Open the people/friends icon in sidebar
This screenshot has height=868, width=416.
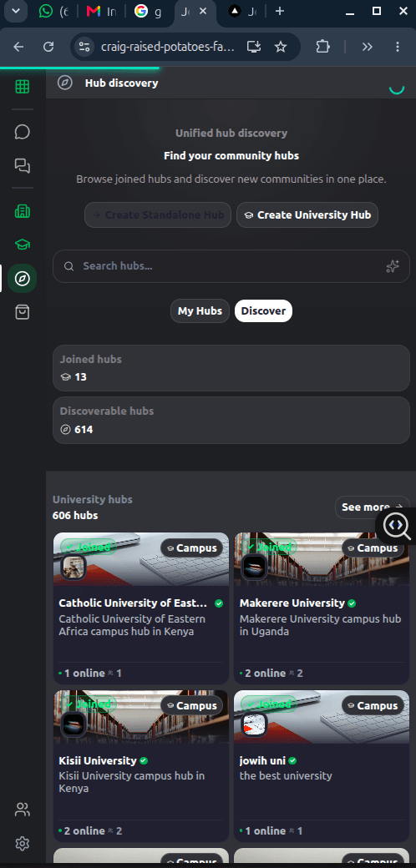(23, 810)
